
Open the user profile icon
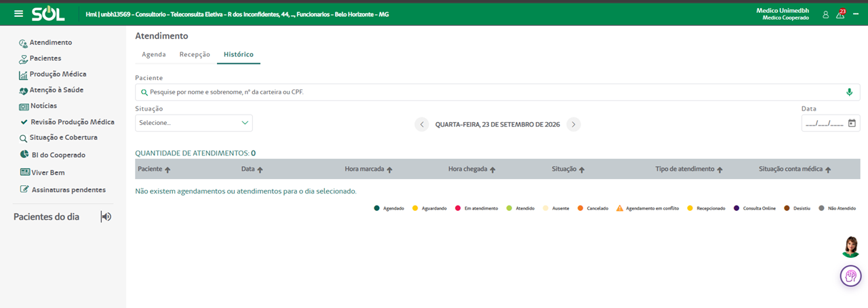(825, 14)
